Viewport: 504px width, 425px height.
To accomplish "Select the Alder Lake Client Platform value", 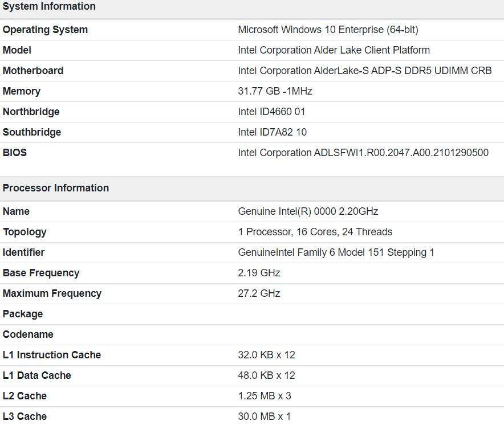I will 333,50.
